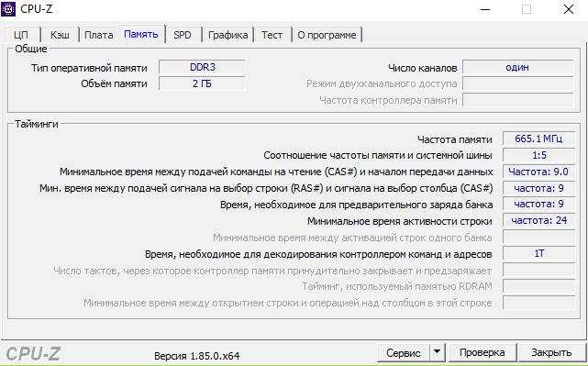Switch to the SPD tab
Viewport: 588px width, 366px height.
[x=183, y=35]
